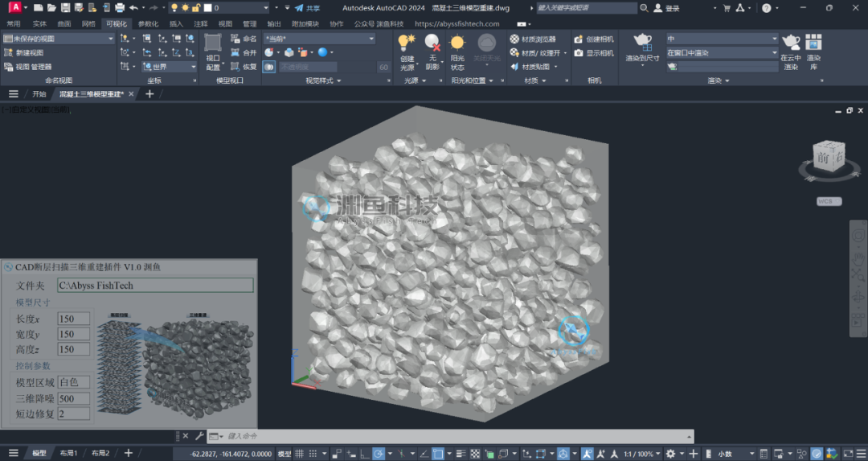Switch to the 常用 ribbon tab
The width and height of the screenshot is (868, 461).
(x=14, y=24)
